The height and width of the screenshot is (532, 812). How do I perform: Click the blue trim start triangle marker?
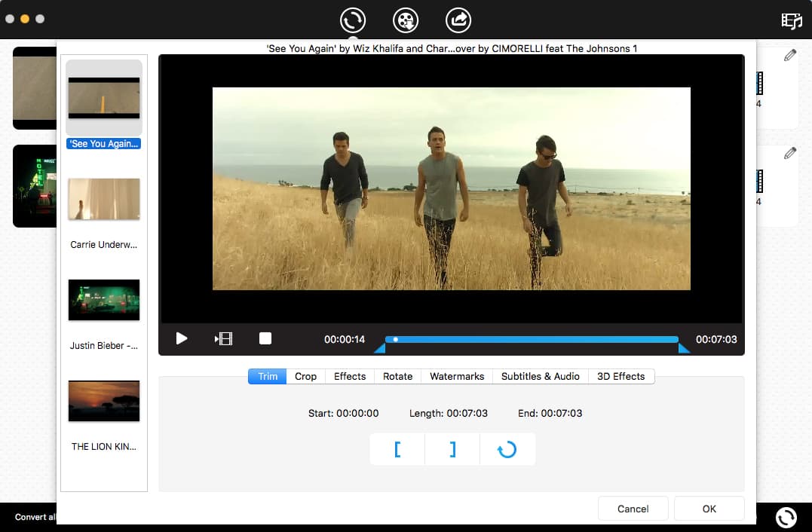pyautogui.click(x=380, y=348)
